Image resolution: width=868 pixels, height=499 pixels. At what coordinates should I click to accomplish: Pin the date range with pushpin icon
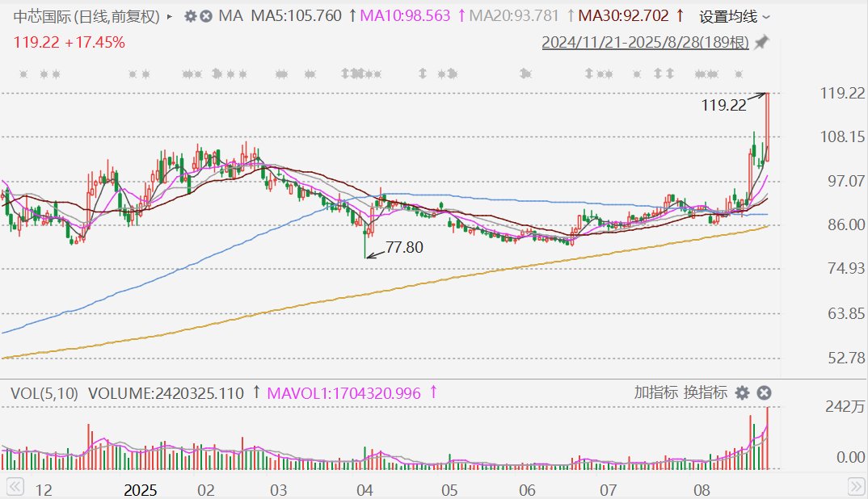[x=761, y=42]
